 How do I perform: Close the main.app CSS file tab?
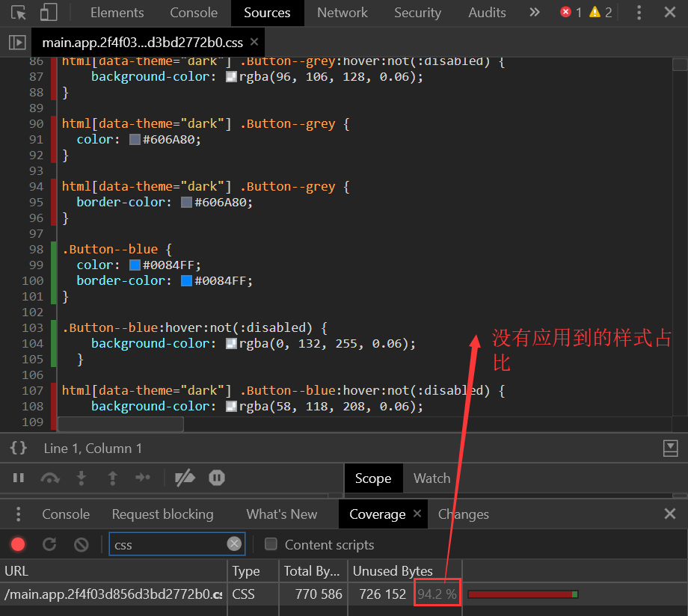(x=254, y=42)
